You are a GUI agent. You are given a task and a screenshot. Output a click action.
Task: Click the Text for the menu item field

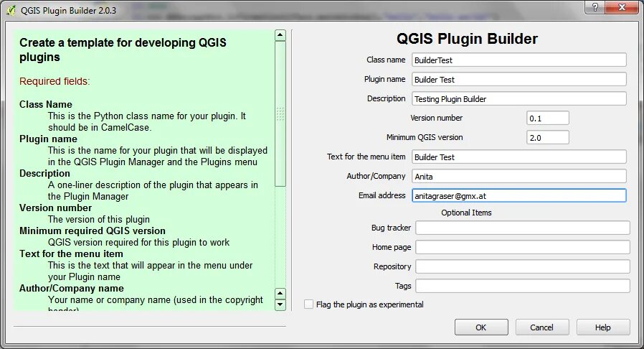coord(519,157)
